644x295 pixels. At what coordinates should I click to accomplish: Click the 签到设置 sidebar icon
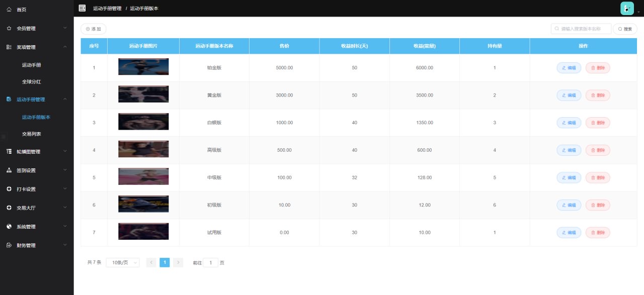click(9, 170)
